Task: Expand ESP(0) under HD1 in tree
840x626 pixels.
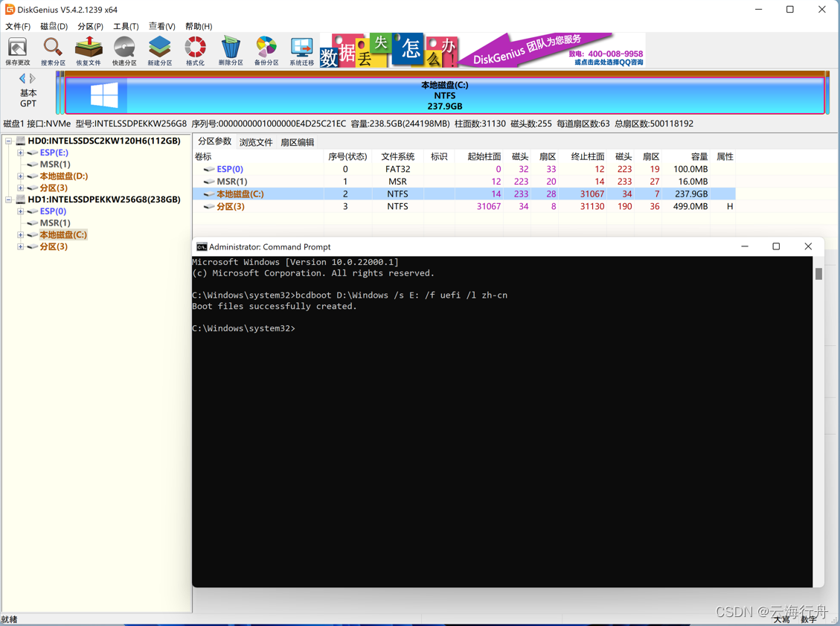Action: [20, 211]
